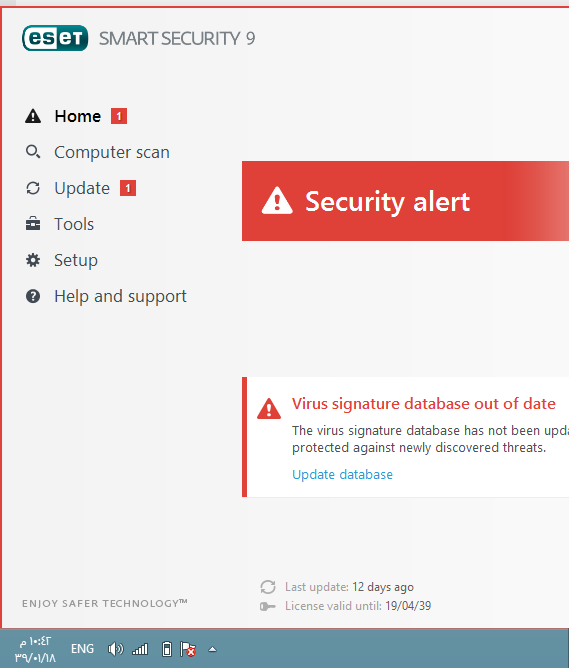
Task: Click the Help question mark icon
Action: click(33, 296)
